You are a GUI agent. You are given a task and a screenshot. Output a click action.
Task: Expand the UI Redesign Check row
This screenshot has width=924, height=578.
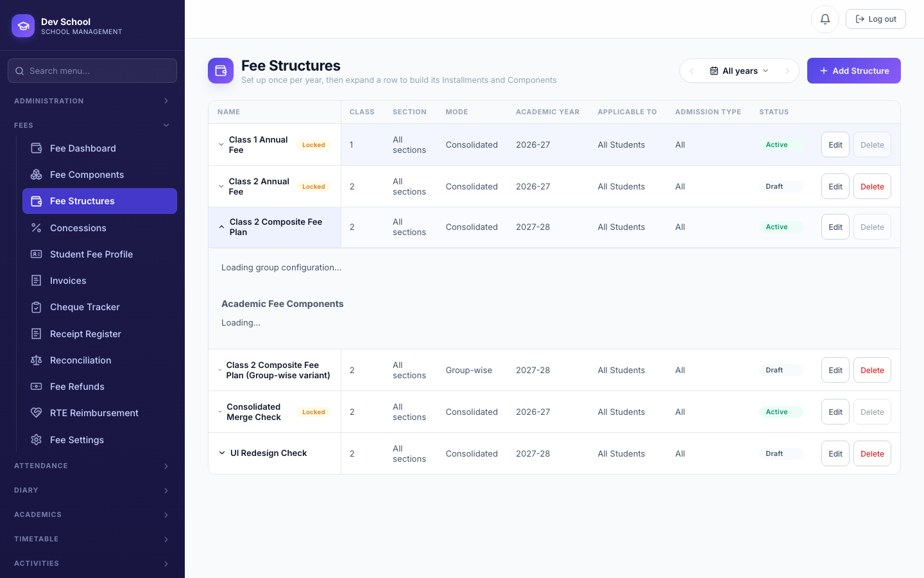coord(222,453)
